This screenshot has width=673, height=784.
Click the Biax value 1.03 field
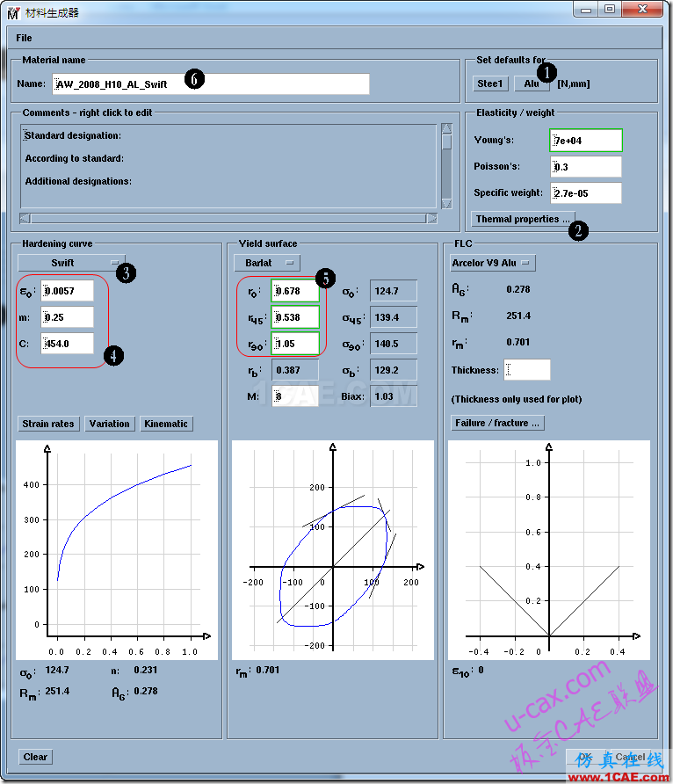[x=394, y=396]
